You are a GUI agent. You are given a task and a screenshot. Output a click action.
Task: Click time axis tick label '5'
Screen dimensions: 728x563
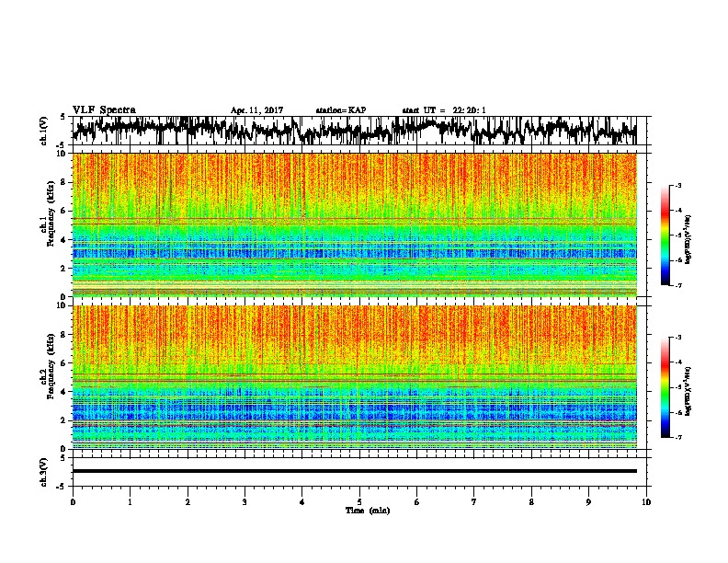point(359,502)
